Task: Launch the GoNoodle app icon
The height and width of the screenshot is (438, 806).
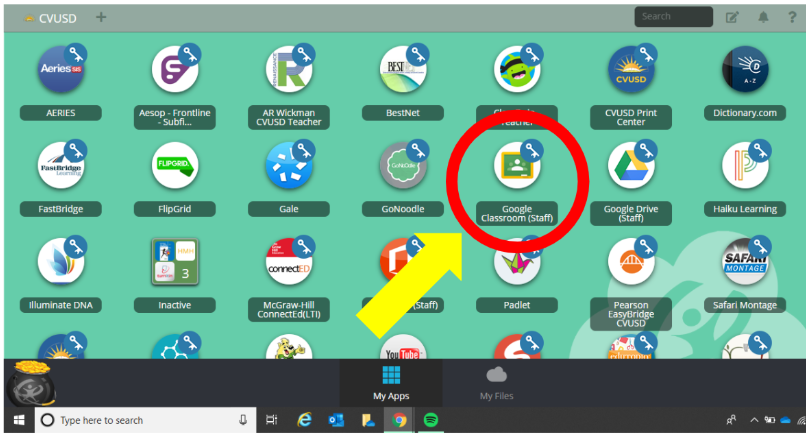Action: point(403,165)
